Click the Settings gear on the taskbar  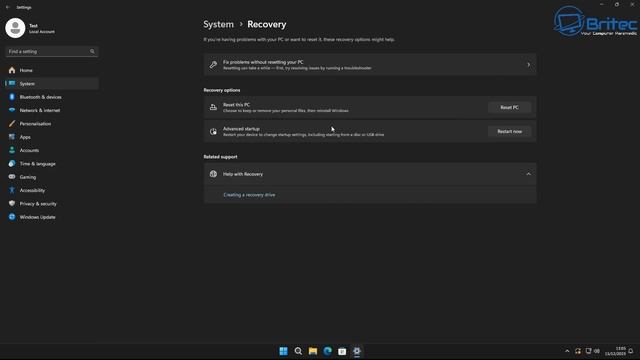point(357,351)
